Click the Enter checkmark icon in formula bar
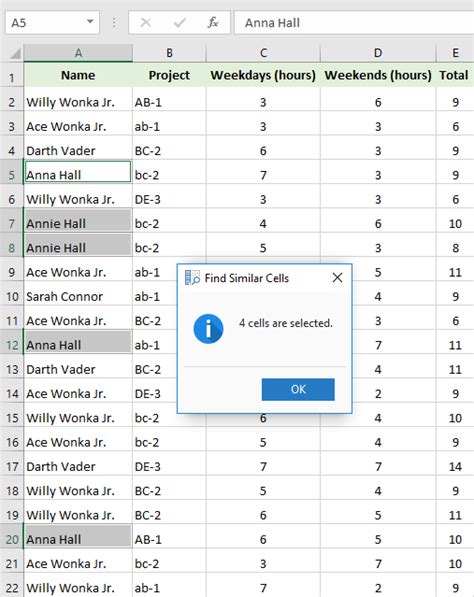474x597 pixels. click(179, 23)
